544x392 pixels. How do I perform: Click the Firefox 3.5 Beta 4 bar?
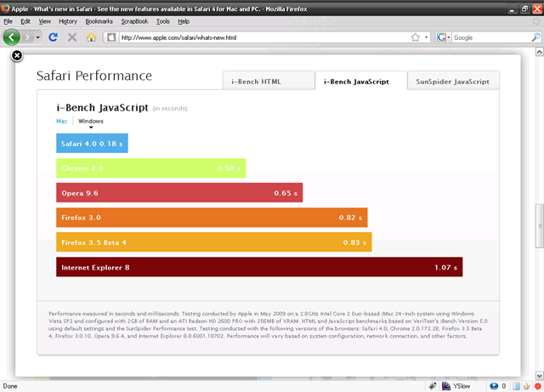click(x=214, y=242)
